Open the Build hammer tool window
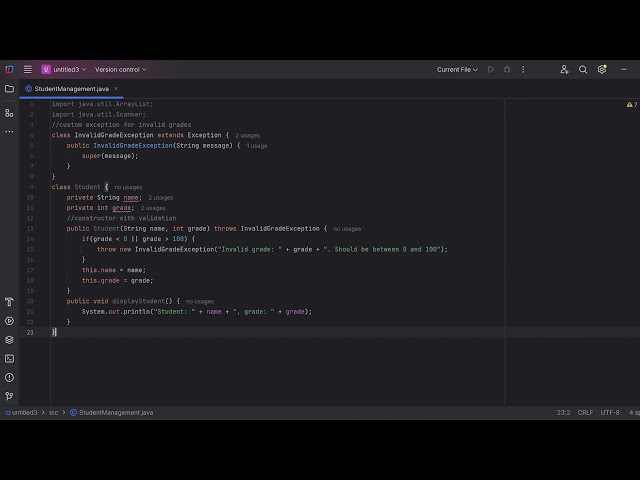 [9, 302]
